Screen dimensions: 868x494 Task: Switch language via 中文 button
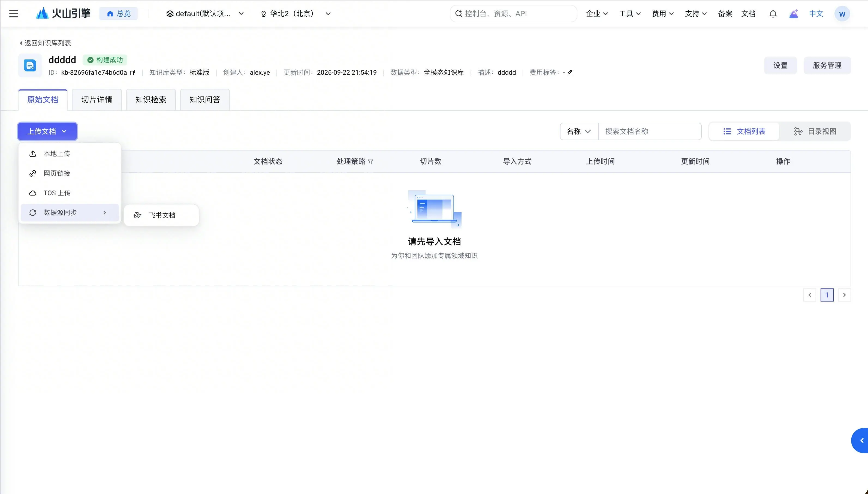click(x=816, y=14)
